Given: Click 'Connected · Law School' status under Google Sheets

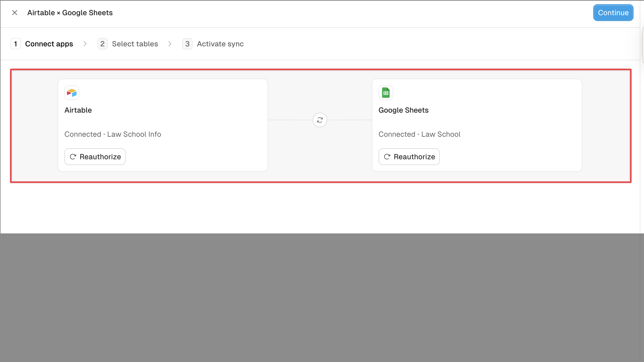Looking at the screenshot, I should pos(419,134).
